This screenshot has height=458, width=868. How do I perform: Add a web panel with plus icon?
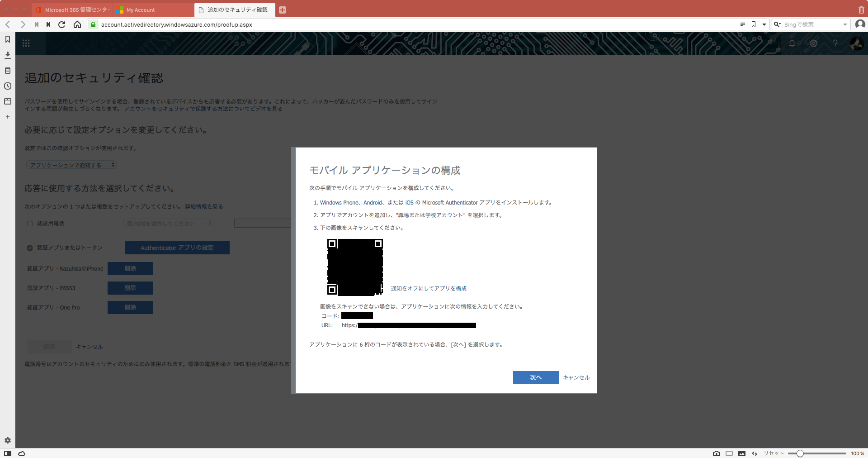pos(8,117)
